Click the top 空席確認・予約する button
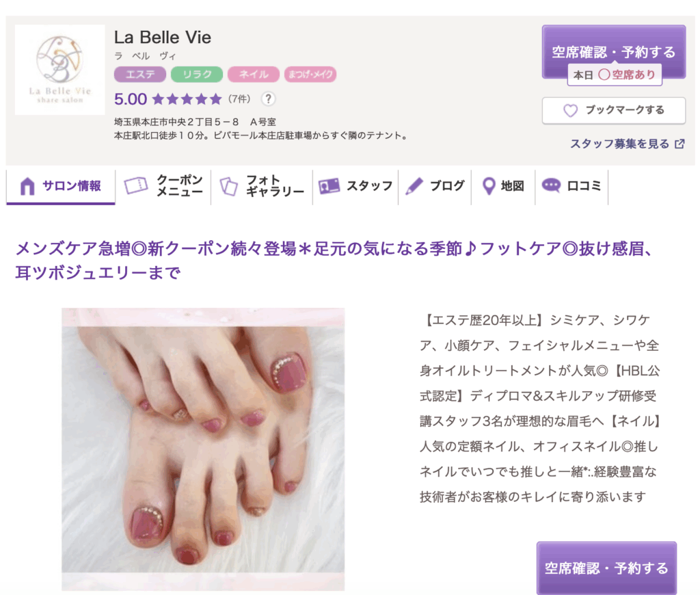This screenshot has width=700, height=595. [614, 52]
